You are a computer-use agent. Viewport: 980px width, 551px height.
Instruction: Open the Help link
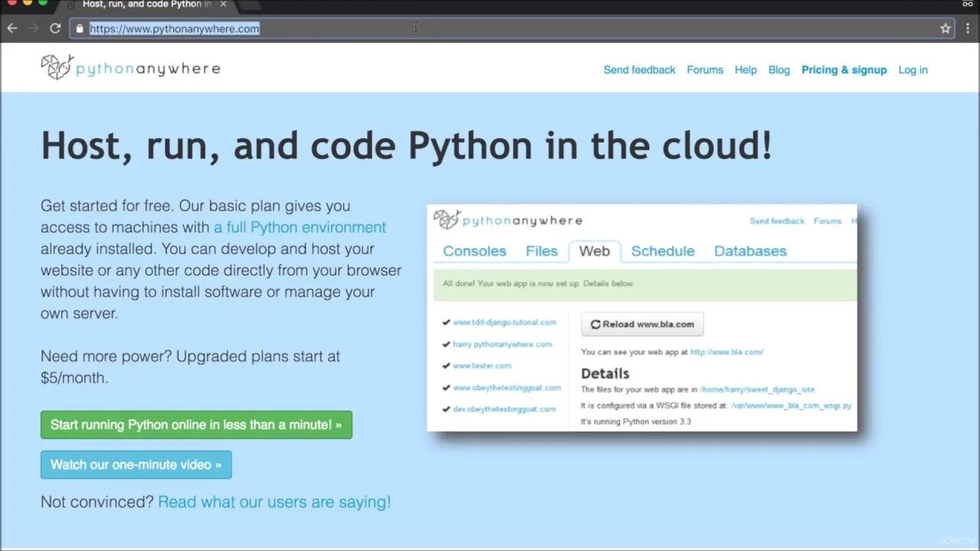tap(746, 70)
